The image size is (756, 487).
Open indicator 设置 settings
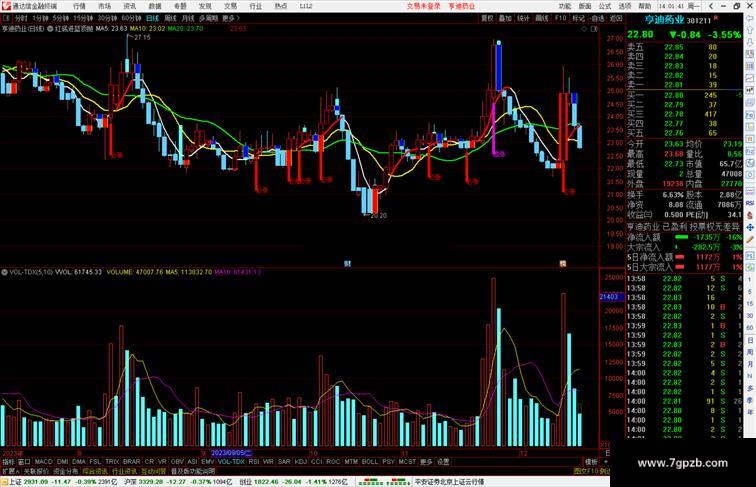tap(443, 462)
